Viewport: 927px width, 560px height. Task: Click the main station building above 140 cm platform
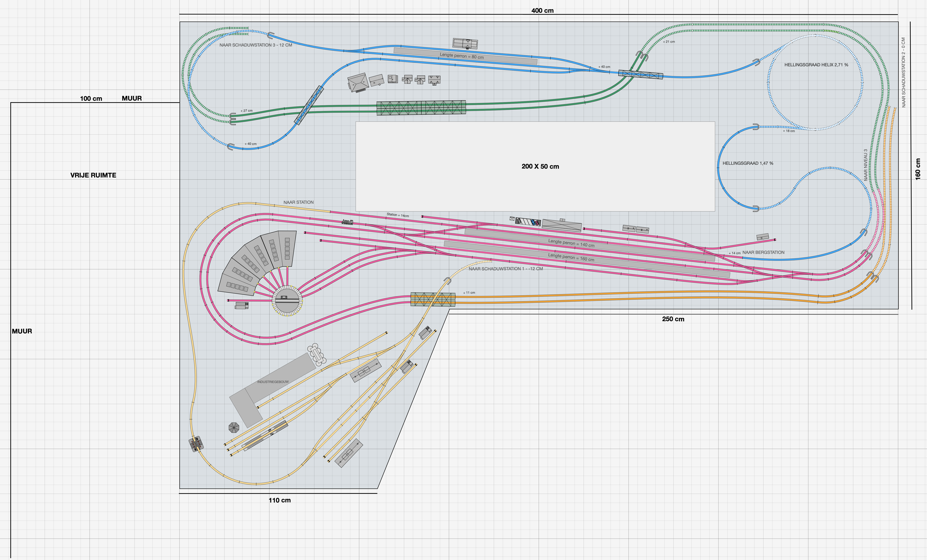(562, 225)
